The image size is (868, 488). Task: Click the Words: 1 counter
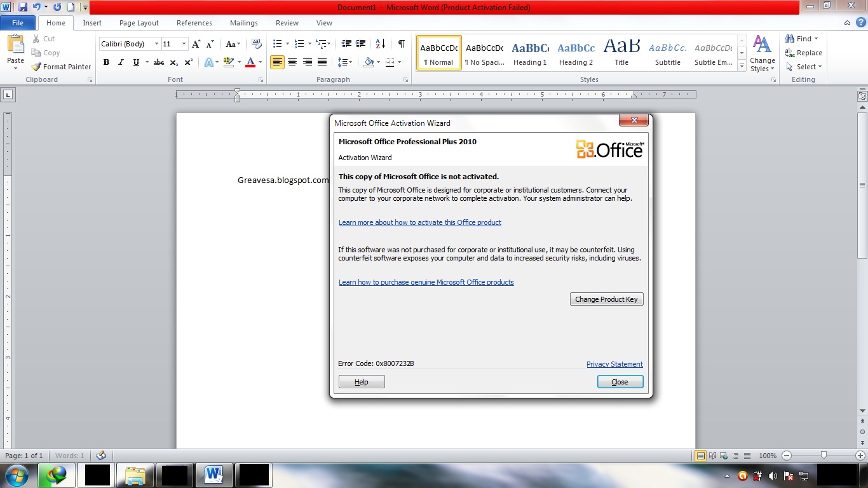(70, 456)
